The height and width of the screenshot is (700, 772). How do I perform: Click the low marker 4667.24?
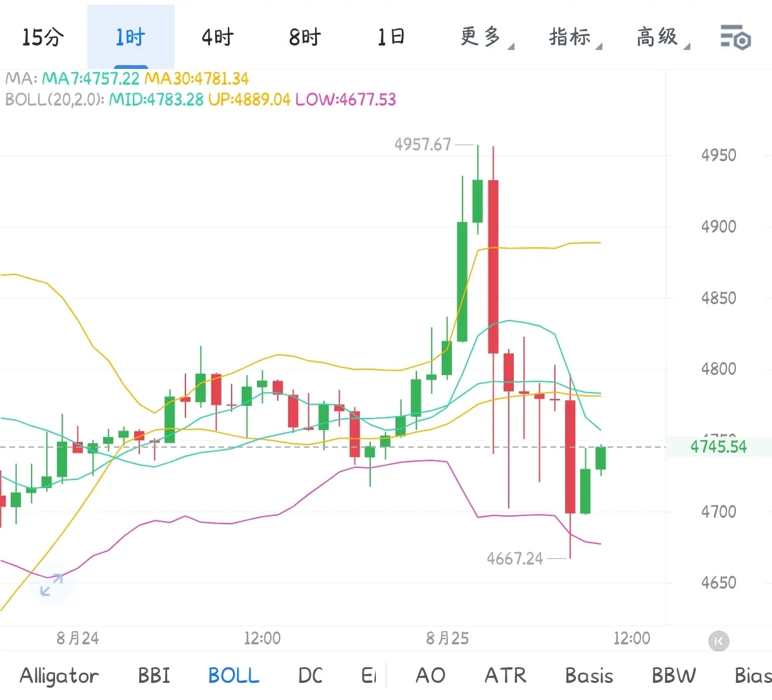(x=515, y=558)
